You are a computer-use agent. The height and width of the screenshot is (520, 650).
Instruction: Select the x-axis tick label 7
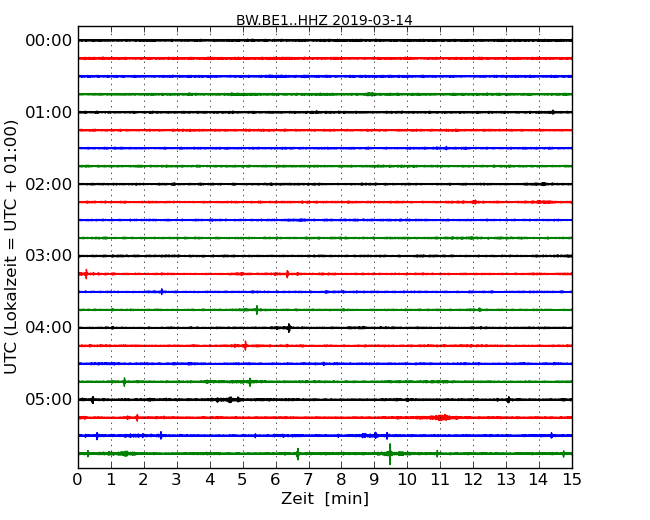click(x=308, y=480)
